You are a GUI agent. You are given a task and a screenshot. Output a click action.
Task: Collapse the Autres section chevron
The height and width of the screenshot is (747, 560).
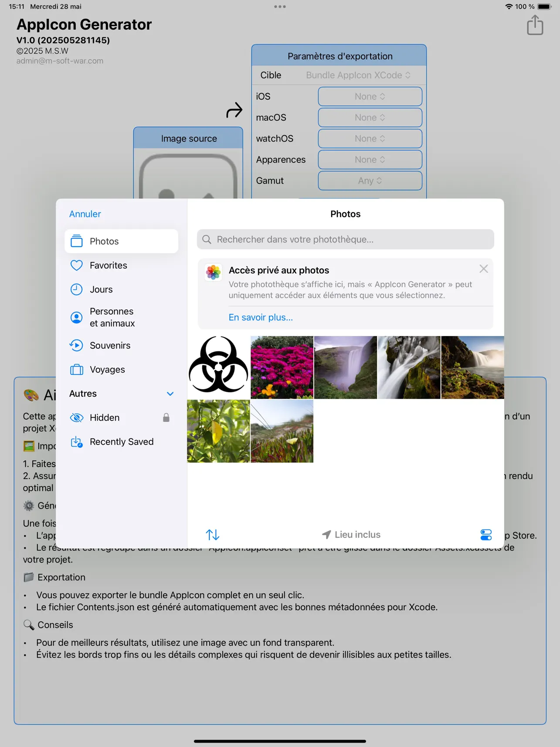(x=170, y=394)
